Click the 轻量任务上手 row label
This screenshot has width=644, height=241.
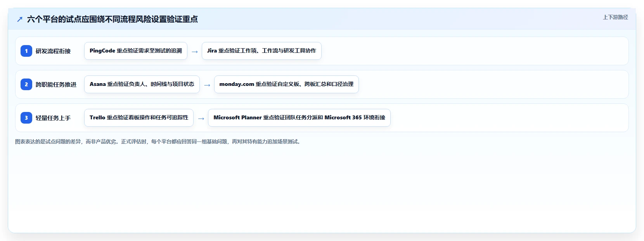click(53, 118)
